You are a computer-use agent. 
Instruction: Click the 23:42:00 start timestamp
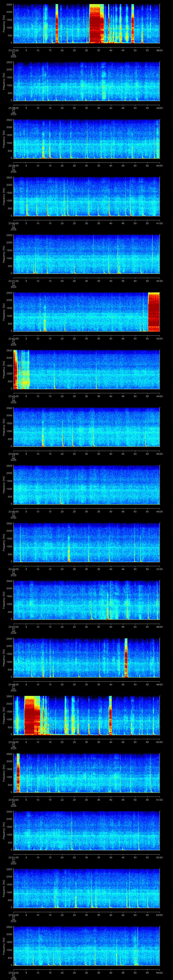(13, 339)
